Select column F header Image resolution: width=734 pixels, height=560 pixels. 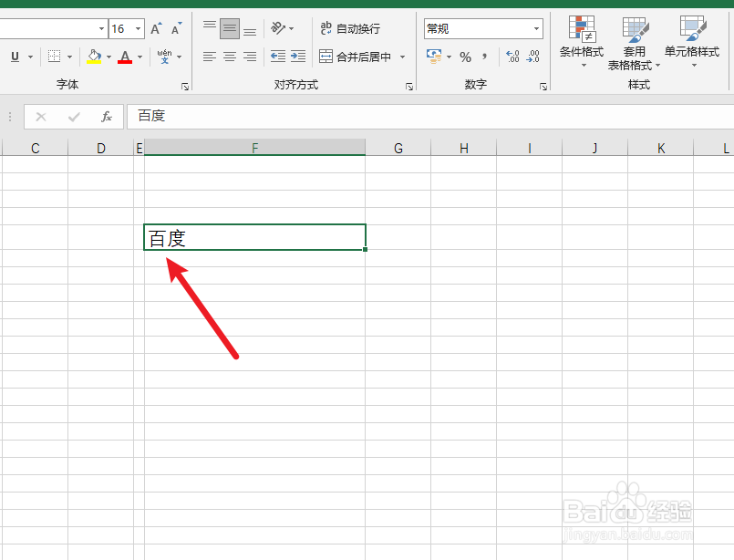tap(254, 148)
